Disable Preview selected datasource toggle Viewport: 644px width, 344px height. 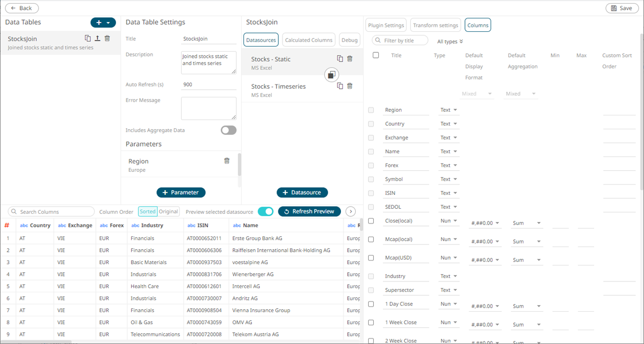click(x=266, y=211)
